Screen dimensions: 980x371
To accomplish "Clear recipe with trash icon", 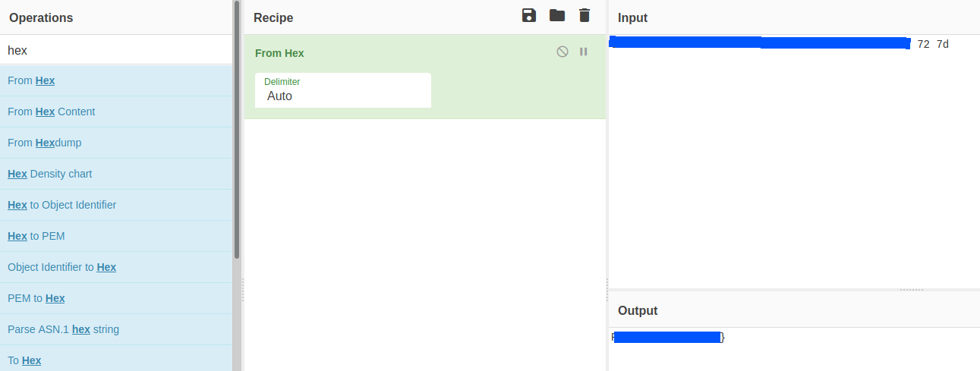I will coord(584,16).
